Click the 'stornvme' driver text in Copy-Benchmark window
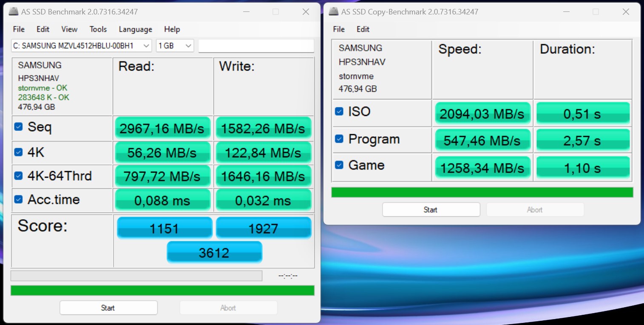644x325 pixels. 356,76
